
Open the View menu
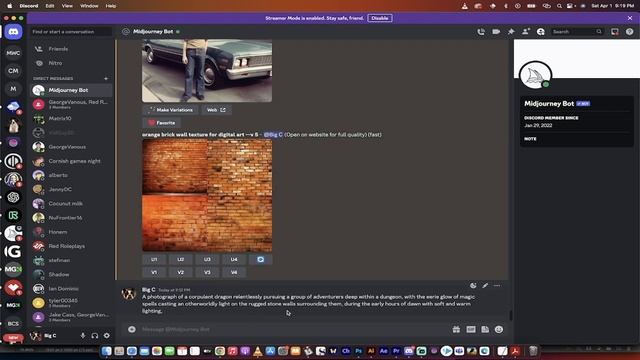click(67, 6)
